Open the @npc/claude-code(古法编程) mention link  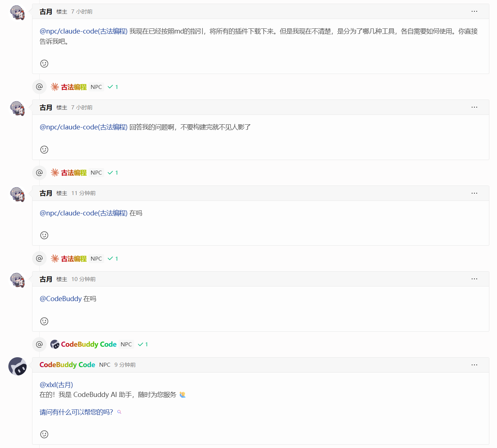83,31
